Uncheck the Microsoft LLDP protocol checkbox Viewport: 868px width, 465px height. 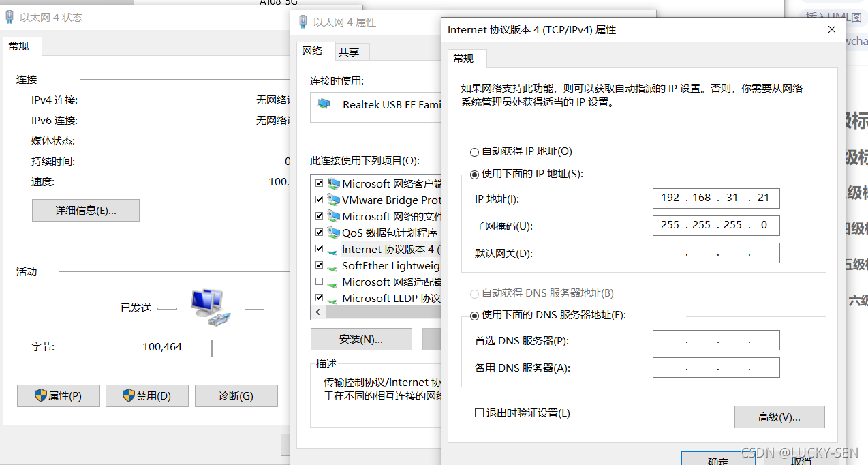[319, 298]
